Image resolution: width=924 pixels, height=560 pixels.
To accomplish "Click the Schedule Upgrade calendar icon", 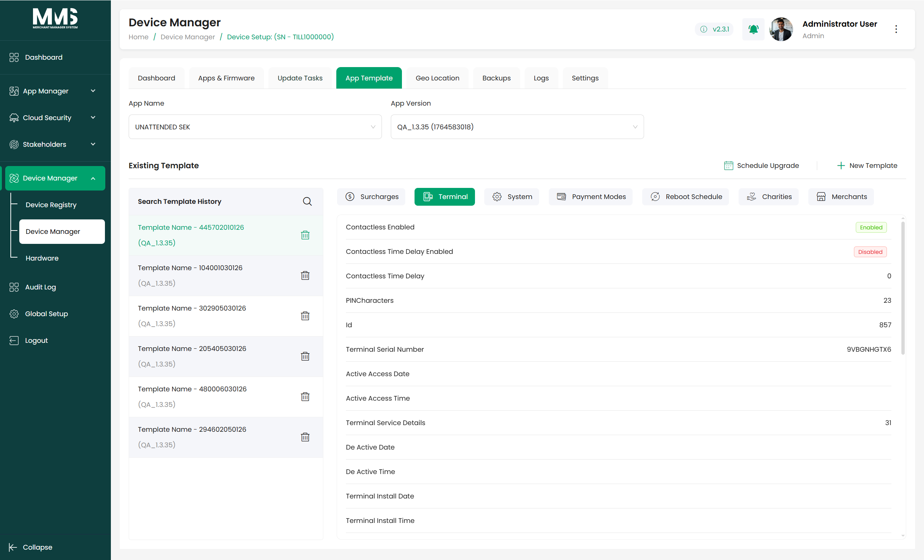I will pyautogui.click(x=728, y=166).
